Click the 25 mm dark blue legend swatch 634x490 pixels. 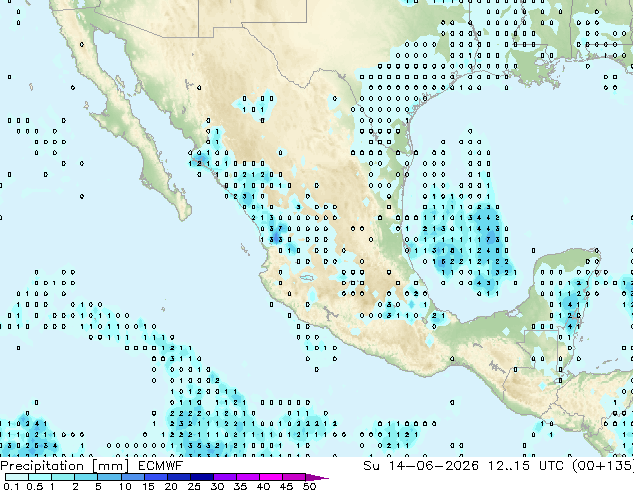click(x=202, y=477)
